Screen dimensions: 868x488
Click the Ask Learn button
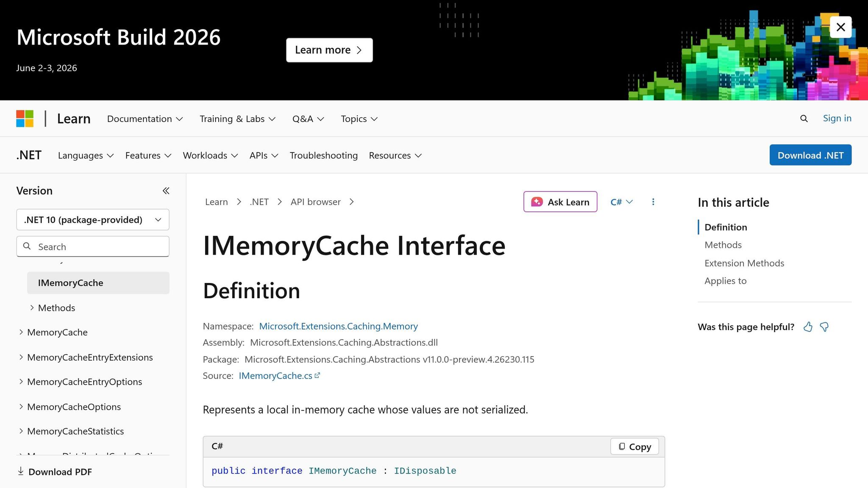coord(560,202)
